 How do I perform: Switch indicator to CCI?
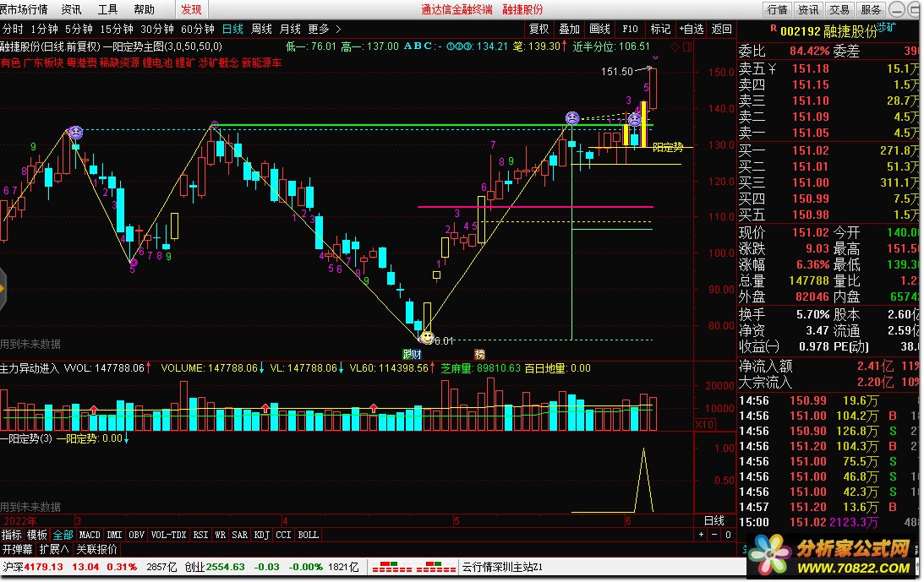pyautogui.click(x=283, y=535)
